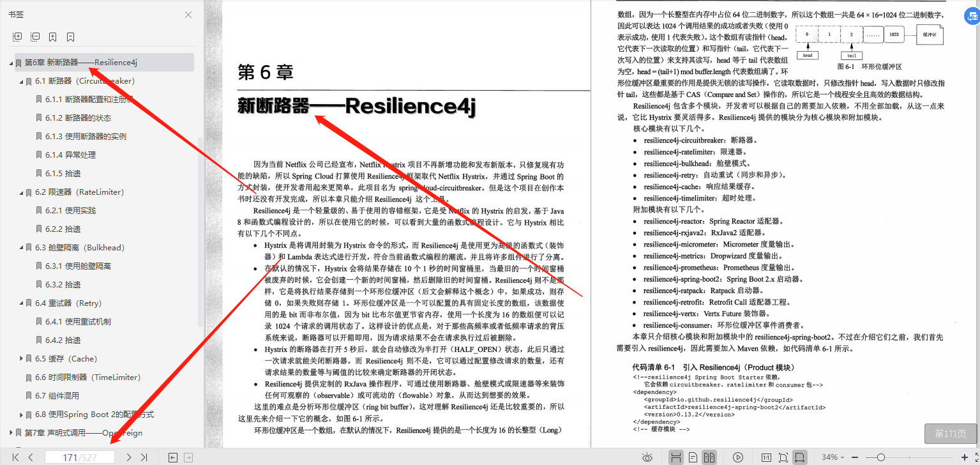This screenshot has width=980, height=465.
Task: Click the add bookmark icon
Action: coord(53,37)
